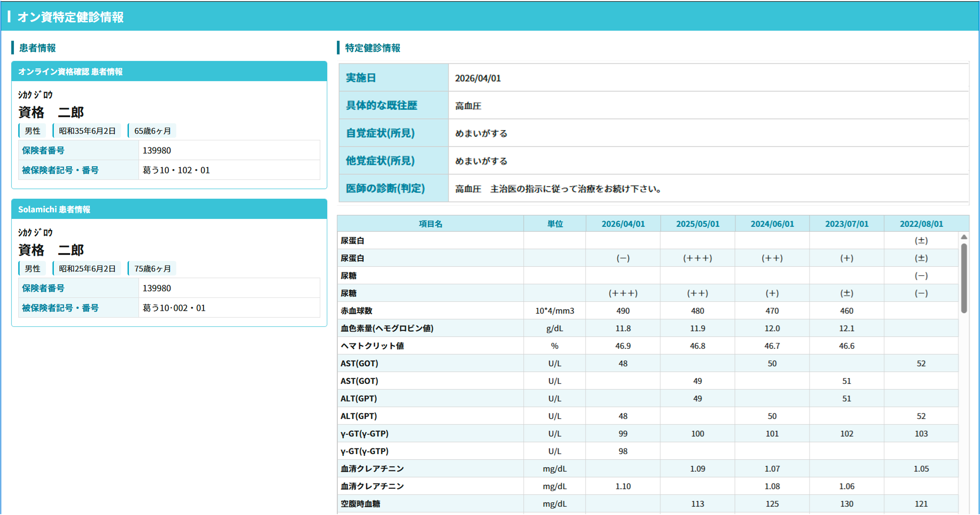Click the 実施日 value 2026/04/01
Viewport: 980px width, 515px height.
click(478, 78)
